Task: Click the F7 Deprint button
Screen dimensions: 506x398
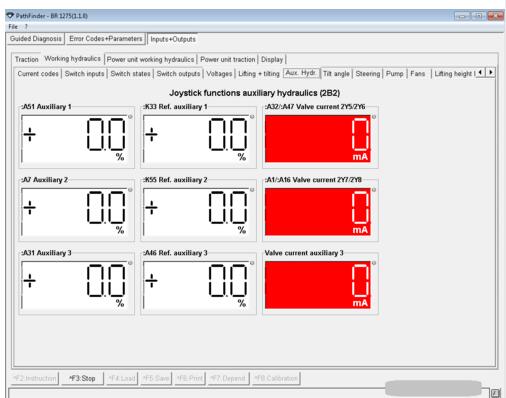Action: pyautogui.click(x=228, y=378)
